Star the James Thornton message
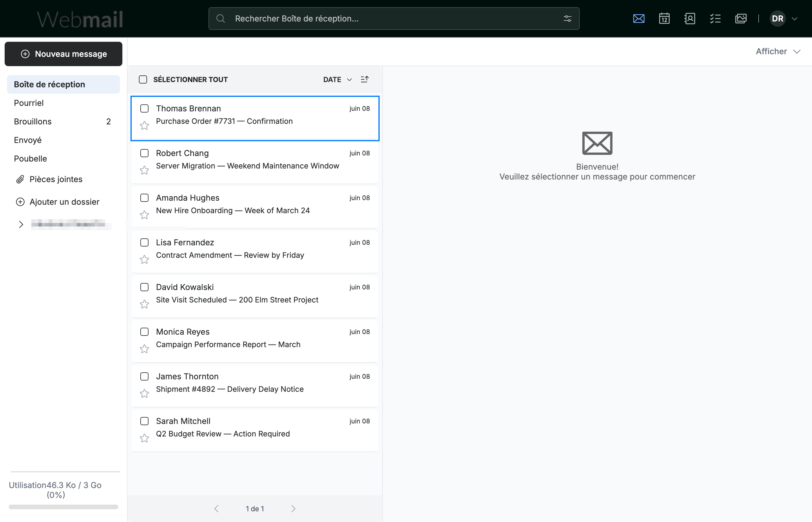 click(144, 394)
